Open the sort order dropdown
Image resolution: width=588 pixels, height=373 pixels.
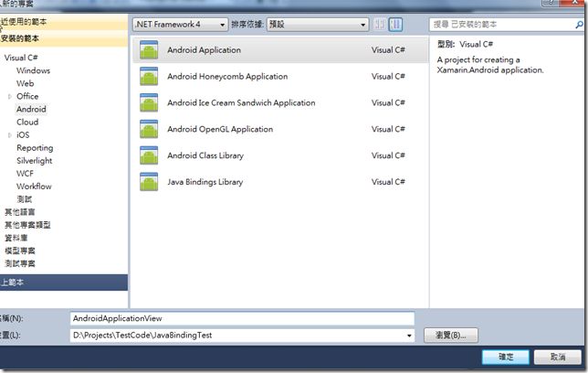tap(318, 25)
